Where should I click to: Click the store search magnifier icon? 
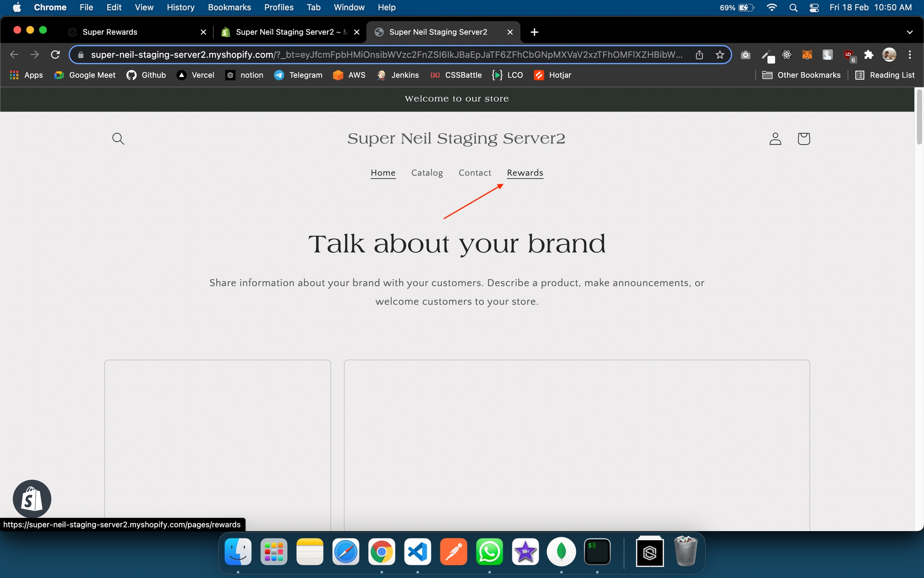click(x=118, y=138)
